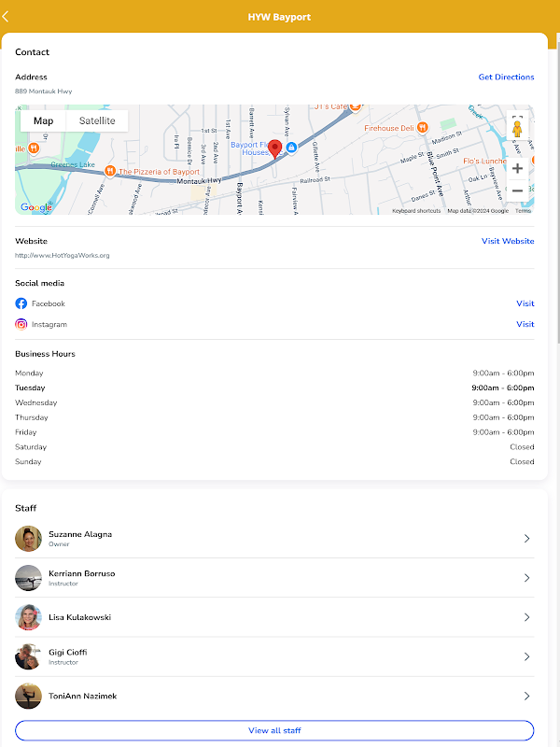Click the red location pin on map
The width and height of the screenshot is (560, 747).
coord(274,149)
